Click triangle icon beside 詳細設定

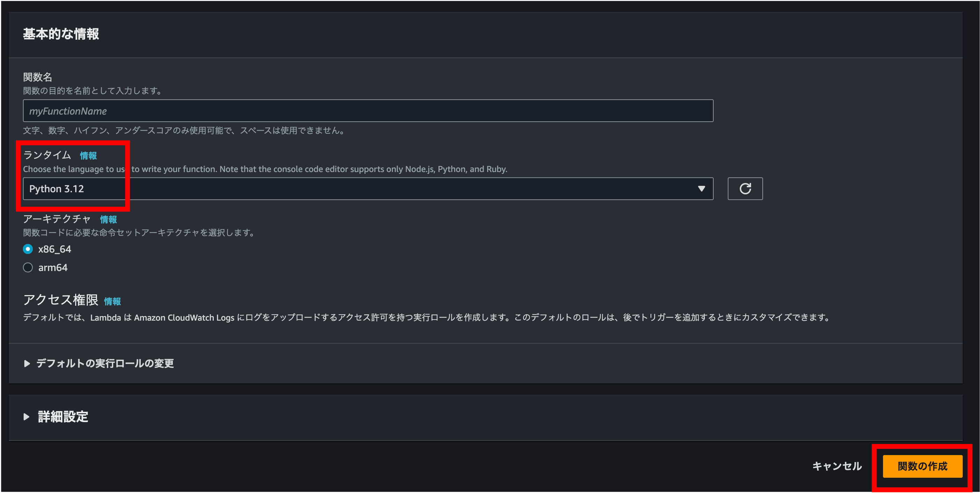pos(26,416)
